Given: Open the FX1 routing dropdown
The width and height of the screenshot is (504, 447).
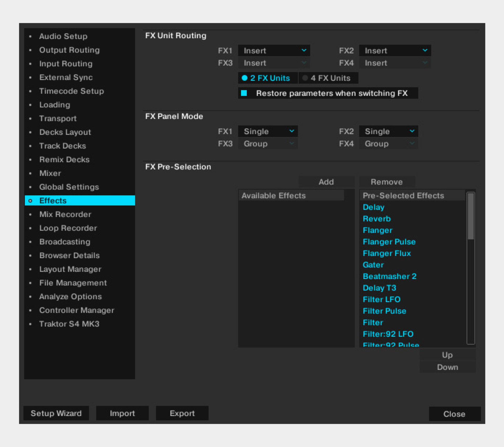Looking at the screenshot, I should coord(274,50).
